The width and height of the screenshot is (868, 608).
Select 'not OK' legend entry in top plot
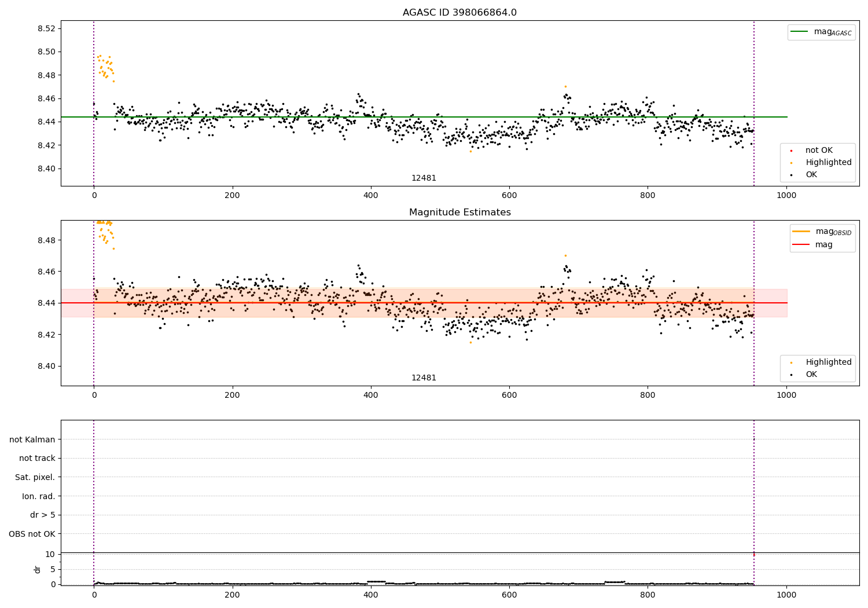pos(819,151)
